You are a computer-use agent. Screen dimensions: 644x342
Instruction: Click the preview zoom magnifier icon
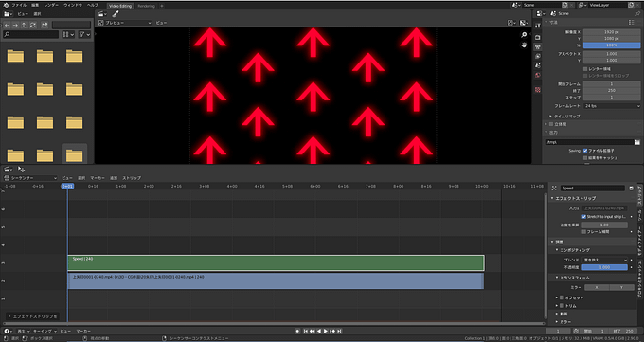tap(524, 35)
